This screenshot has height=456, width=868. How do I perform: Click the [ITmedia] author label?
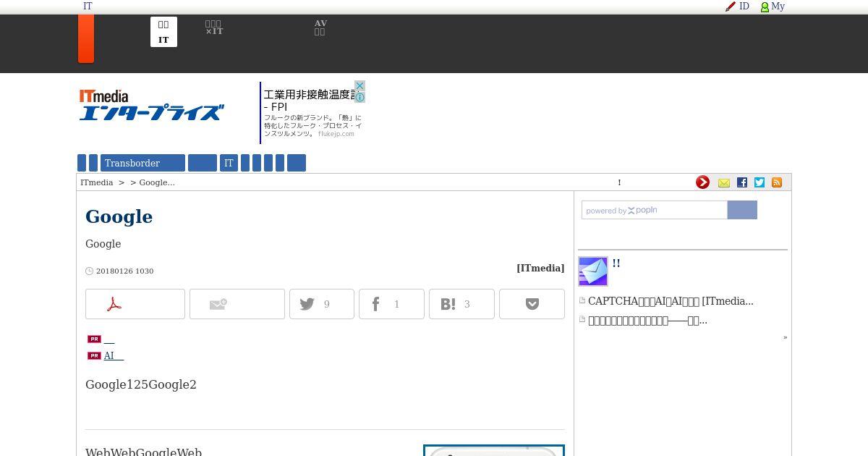tap(540, 268)
